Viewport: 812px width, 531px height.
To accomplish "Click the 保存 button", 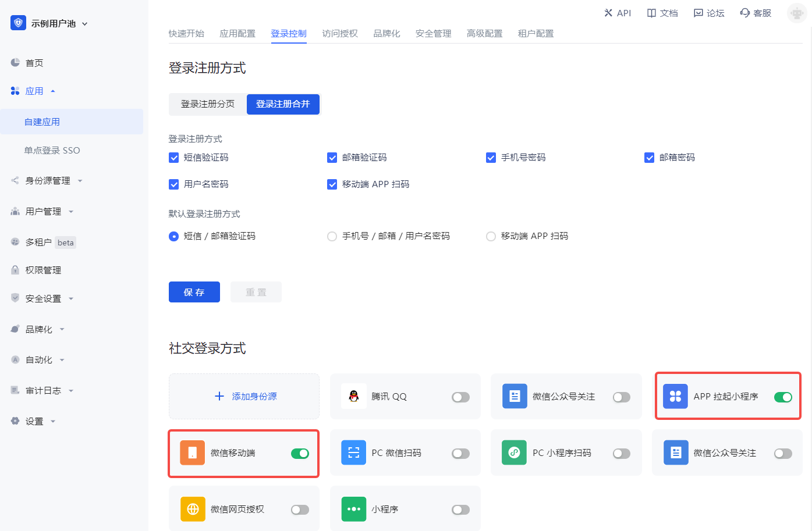I will 194,292.
